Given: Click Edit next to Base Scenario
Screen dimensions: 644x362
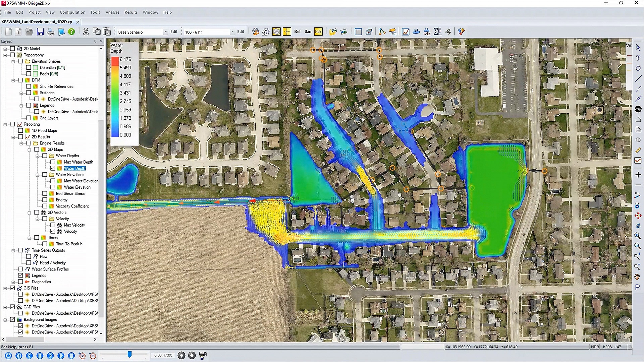Looking at the screenshot, I should coord(174,32).
